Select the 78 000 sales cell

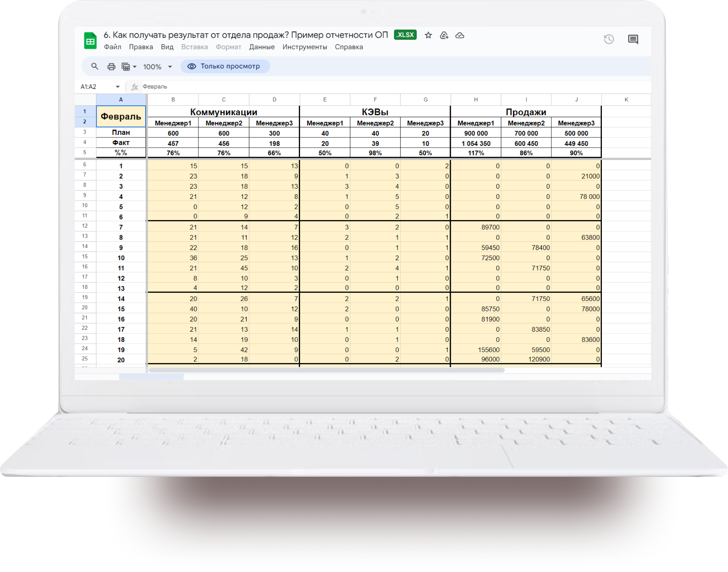click(576, 197)
